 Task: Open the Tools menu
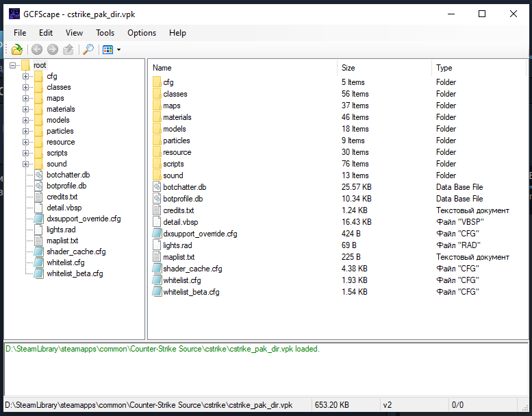tap(105, 33)
